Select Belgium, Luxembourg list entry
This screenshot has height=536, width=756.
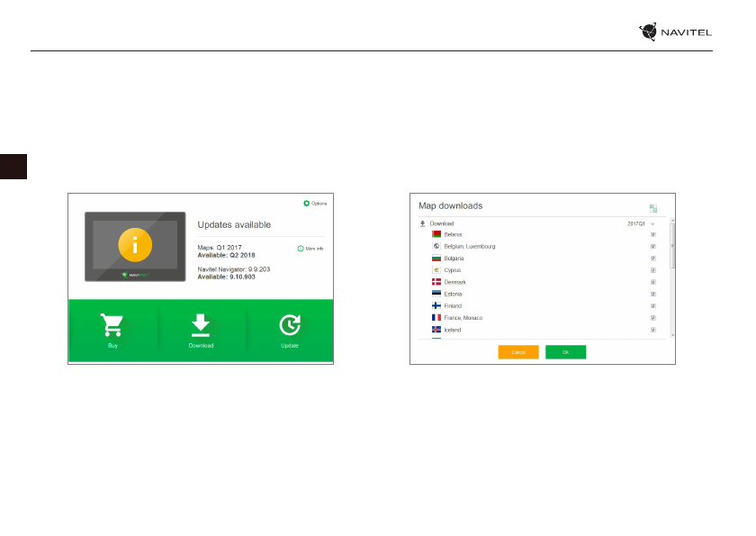click(469, 246)
